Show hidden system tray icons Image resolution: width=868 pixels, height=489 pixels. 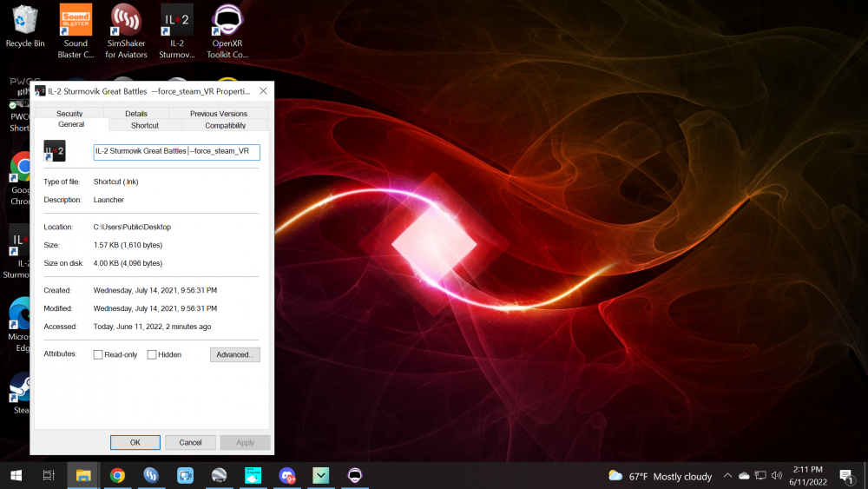point(728,476)
